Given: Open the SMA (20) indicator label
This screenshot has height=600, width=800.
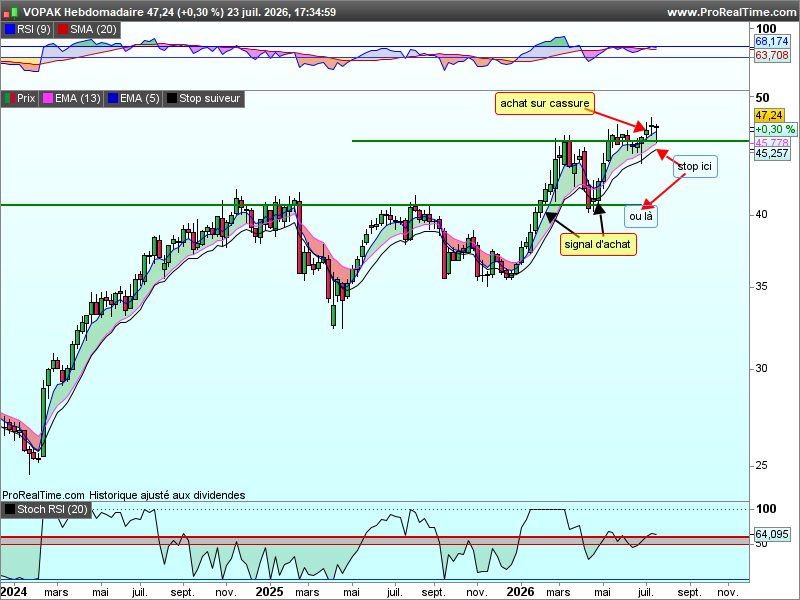Looking at the screenshot, I should point(93,30).
